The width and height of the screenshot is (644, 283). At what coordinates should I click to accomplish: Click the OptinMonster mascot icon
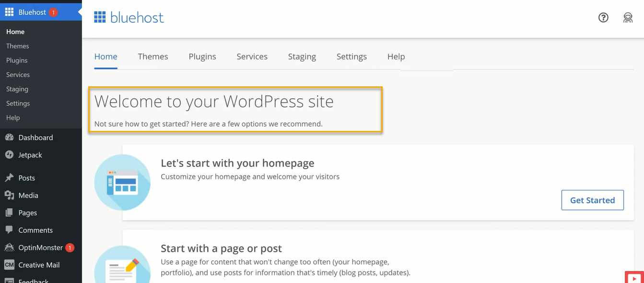pyautogui.click(x=9, y=248)
